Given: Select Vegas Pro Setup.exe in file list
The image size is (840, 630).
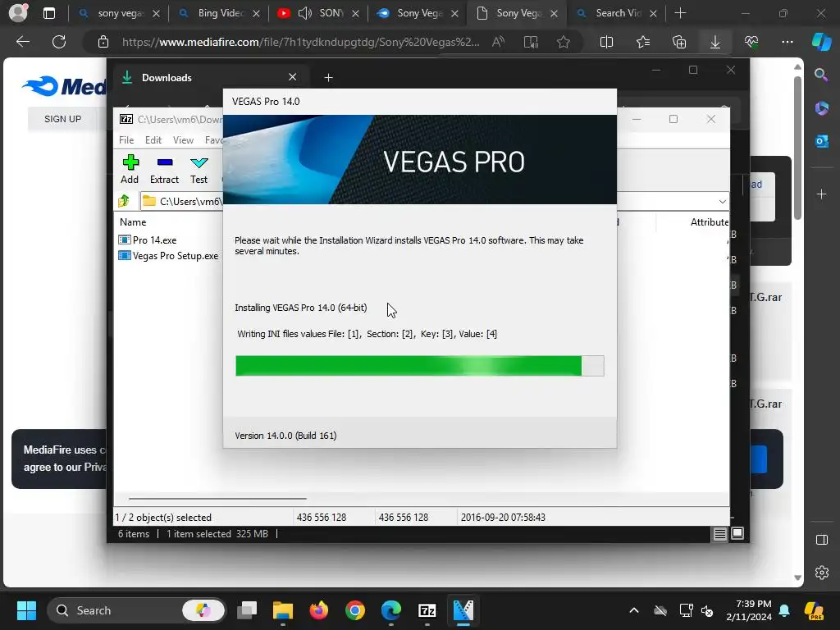Looking at the screenshot, I should [x=169, y=256].
